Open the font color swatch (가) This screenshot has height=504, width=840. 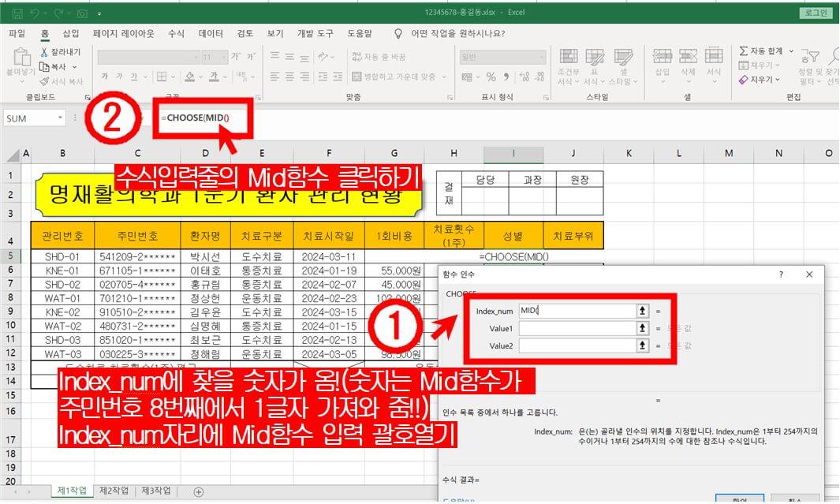click(215, 76)
